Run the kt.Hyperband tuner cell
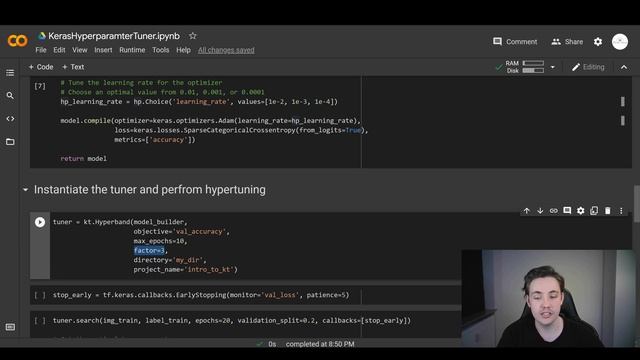The width and height of the screenshot is (640, 360). coord(40,222)
